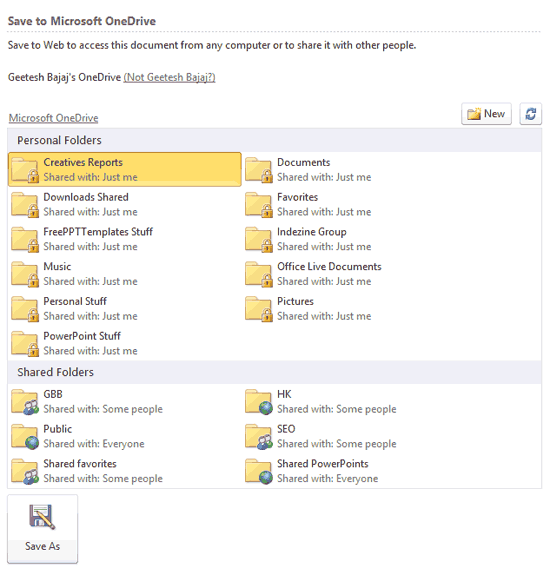Click the HK folder name
Screen dimensions: 550x575
(x=284, y=394)
